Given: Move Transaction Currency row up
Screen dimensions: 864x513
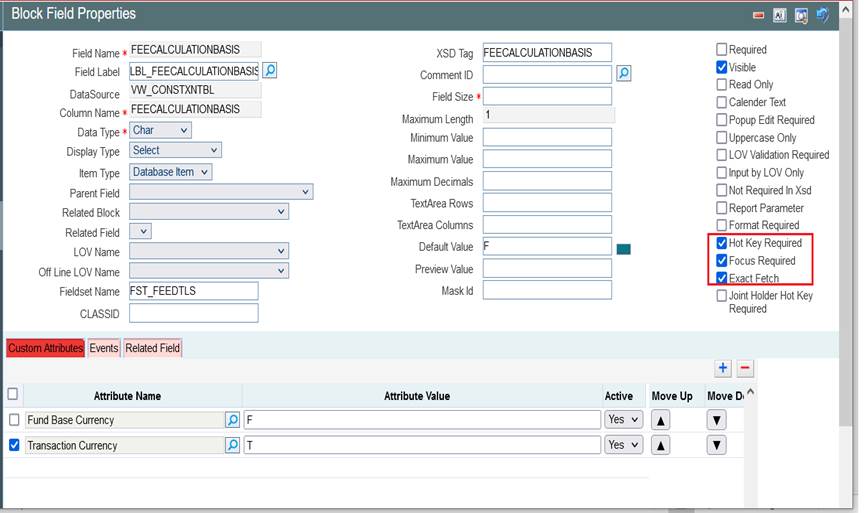Looking at the screenshot, I should (660, 445).
